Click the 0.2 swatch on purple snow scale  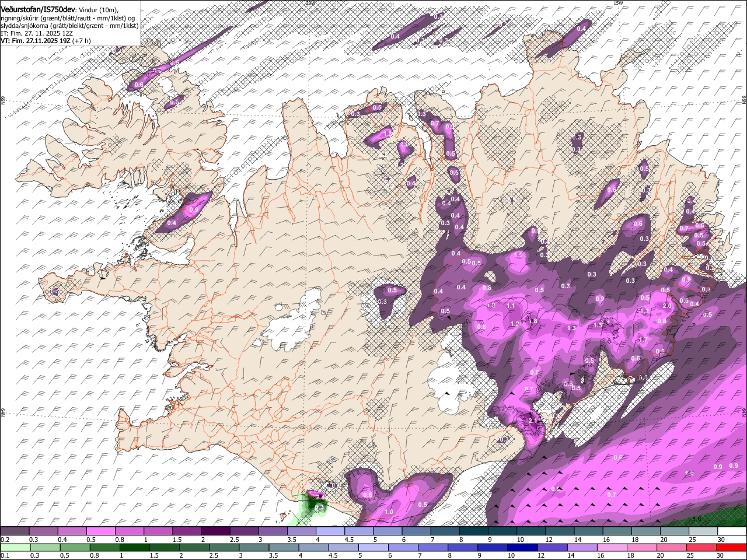[15, 531]
